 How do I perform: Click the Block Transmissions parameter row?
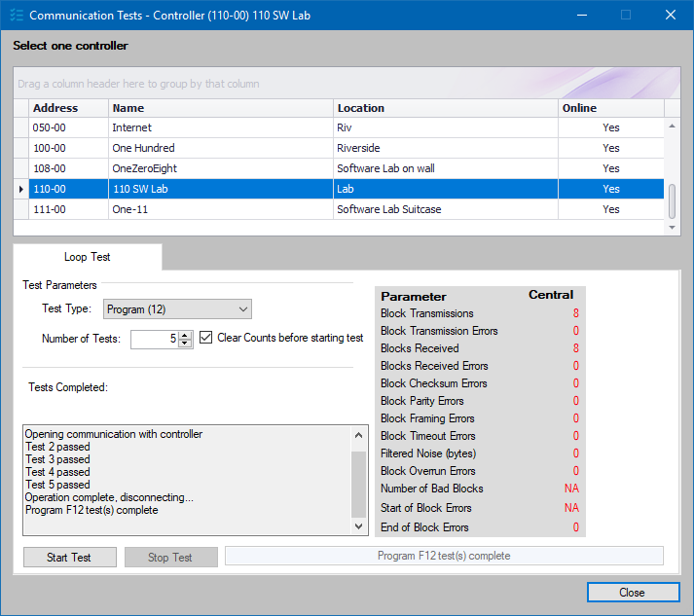point(480,313)
